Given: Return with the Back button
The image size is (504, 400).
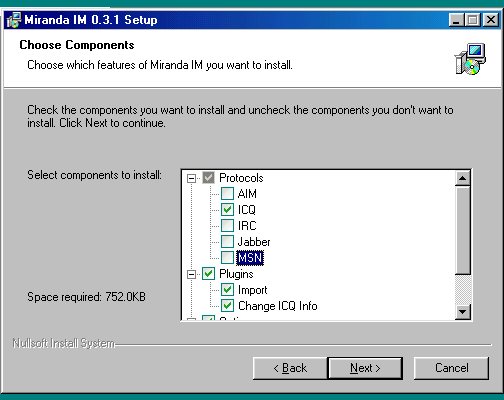Looking at the screenshot, I should pyautogui.click(x=290, y=368).
